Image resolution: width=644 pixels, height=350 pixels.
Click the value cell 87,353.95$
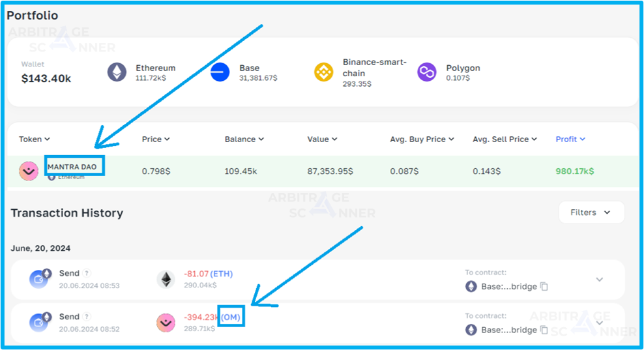tap(330, 171)
